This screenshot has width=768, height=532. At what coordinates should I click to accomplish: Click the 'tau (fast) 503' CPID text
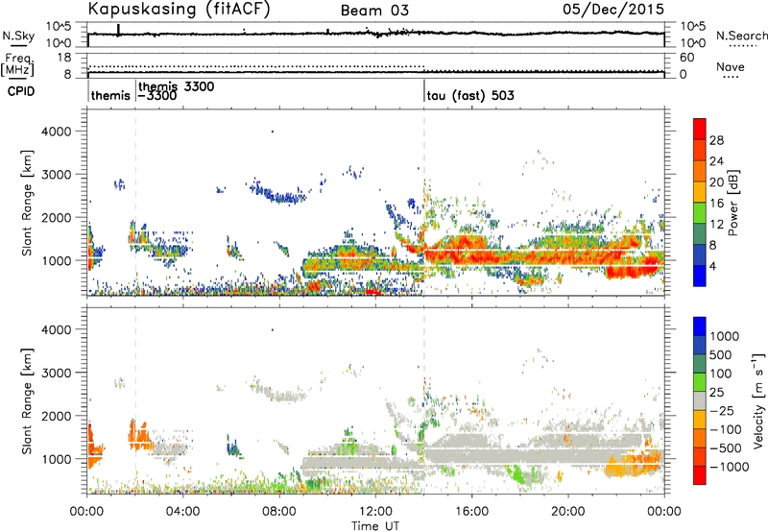pos(470,95)
